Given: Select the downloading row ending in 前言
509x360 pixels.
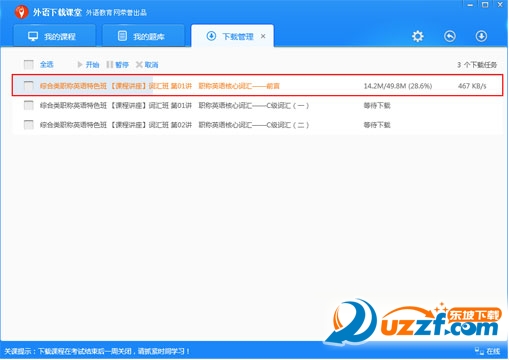Looking at the screenshot, I should tap(257, 85).
